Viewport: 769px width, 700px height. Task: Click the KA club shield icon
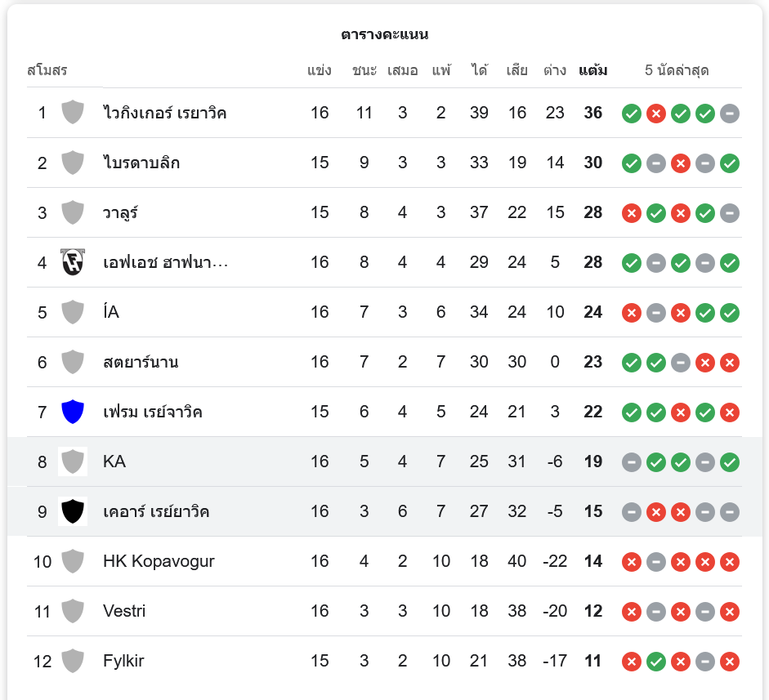[73, 461]
